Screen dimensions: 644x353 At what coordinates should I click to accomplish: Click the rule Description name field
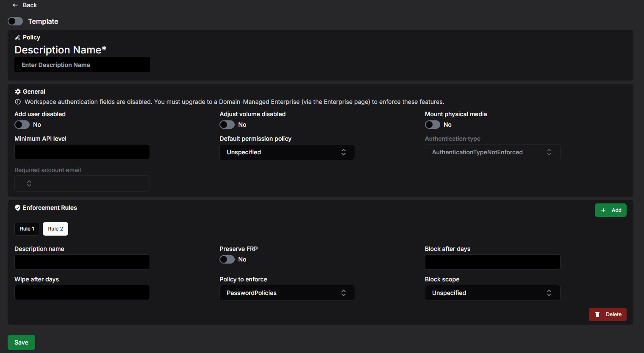(82, 262)
